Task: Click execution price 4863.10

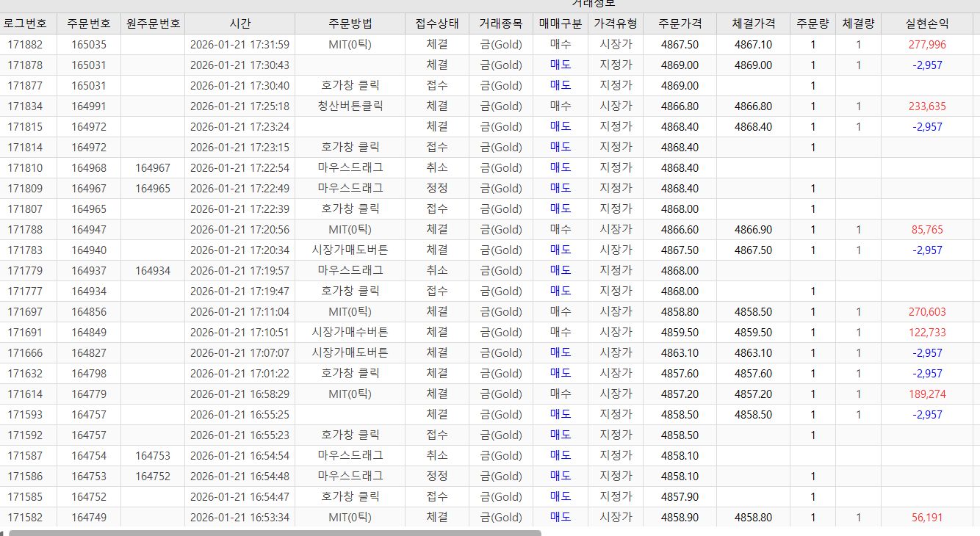Action: (x=753, y=353)
